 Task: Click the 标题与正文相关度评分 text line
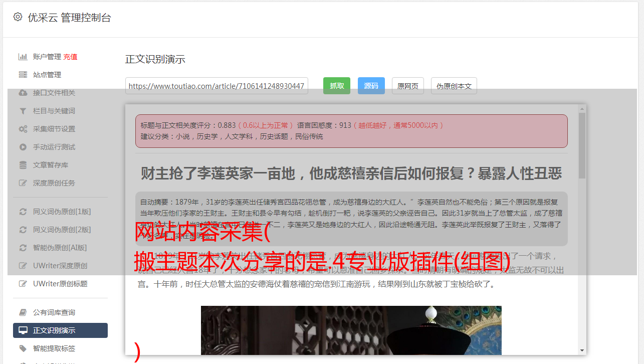[292, 125]
